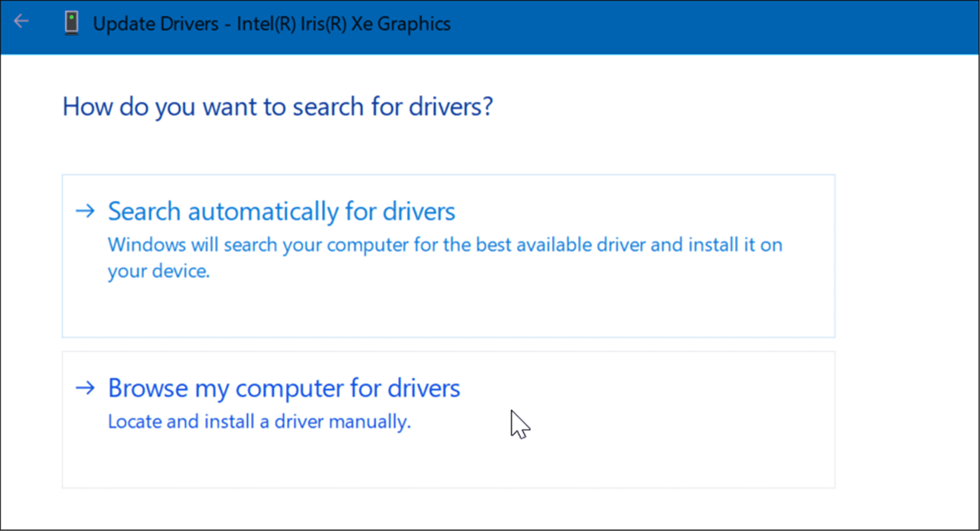Viewport: 980px width, 531px height.
Task: Click the right-arrow glyph of the manual browse option
Action: (86, 388)
